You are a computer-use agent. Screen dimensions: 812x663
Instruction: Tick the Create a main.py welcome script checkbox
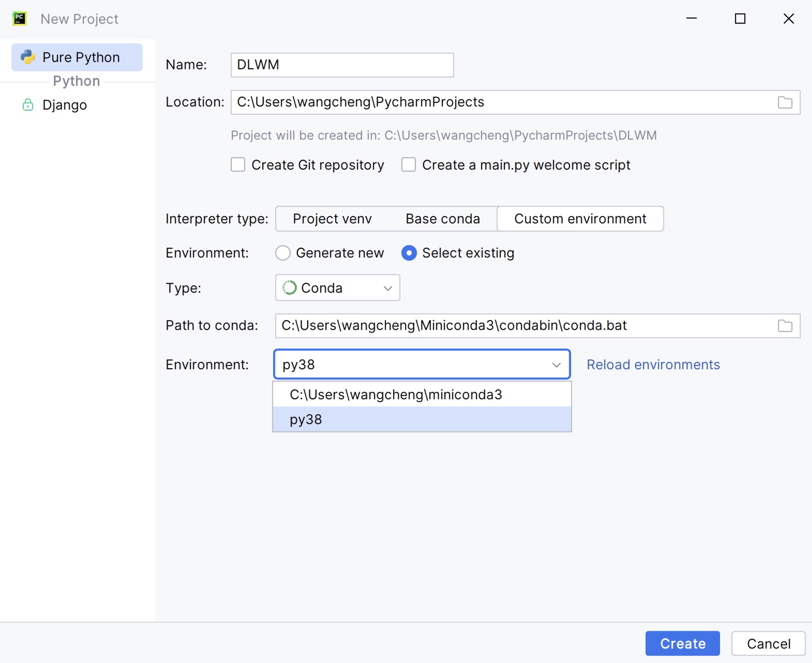coord(408,165)
